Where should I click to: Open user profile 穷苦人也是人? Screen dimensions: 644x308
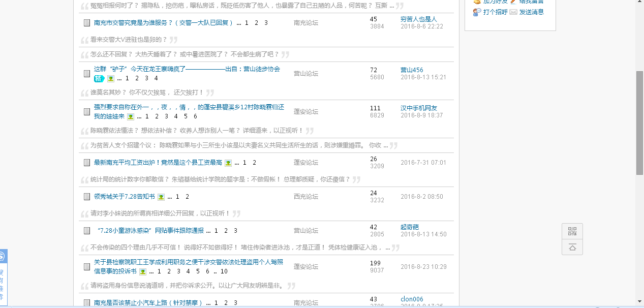tap(418, 19)
